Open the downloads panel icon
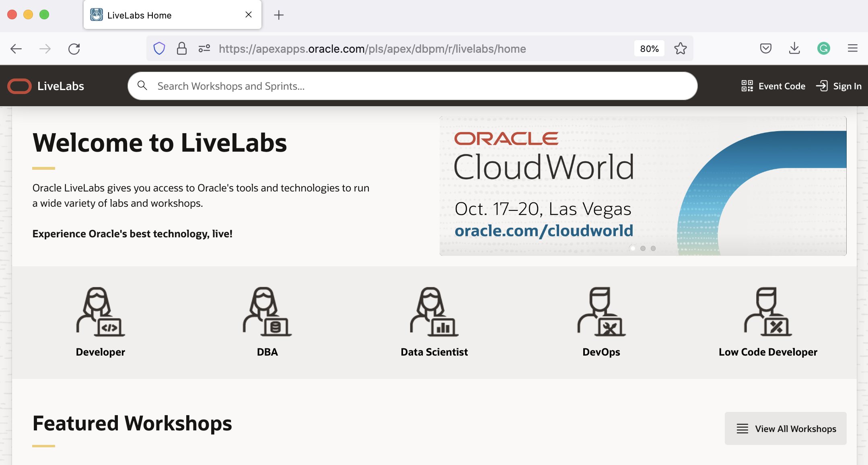This screenshot has height=465, width=868. pyautogui.click(x=794, y=49)
